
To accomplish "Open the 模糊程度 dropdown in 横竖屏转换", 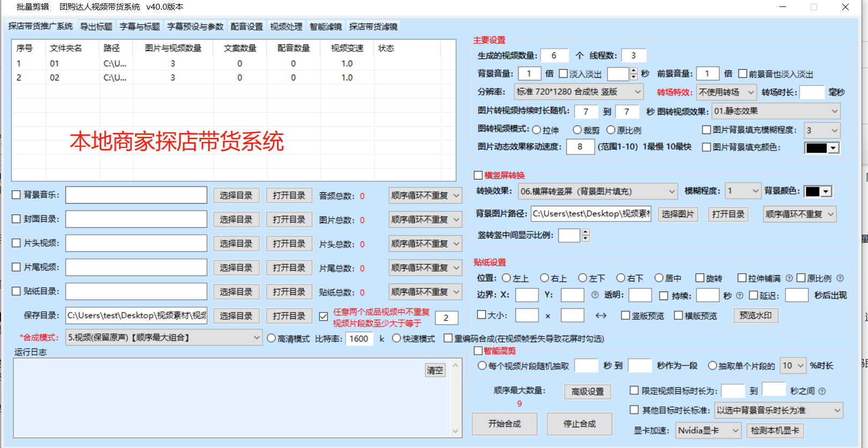I will [743, 191].
